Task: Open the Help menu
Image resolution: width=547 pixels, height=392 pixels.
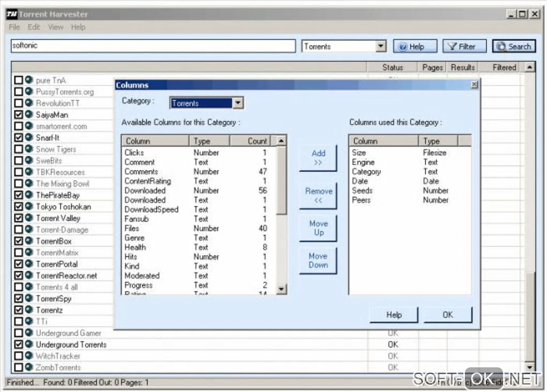Action: (78, 27)
